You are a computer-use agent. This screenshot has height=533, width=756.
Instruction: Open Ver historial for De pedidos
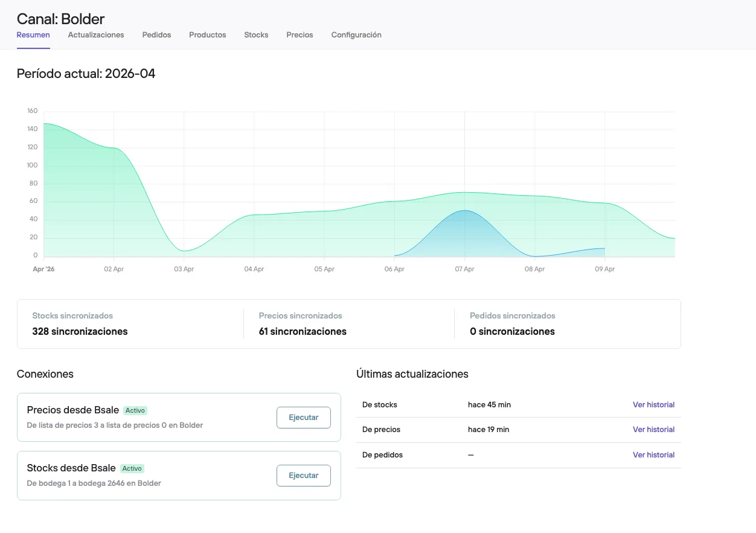tap(653, 455)
